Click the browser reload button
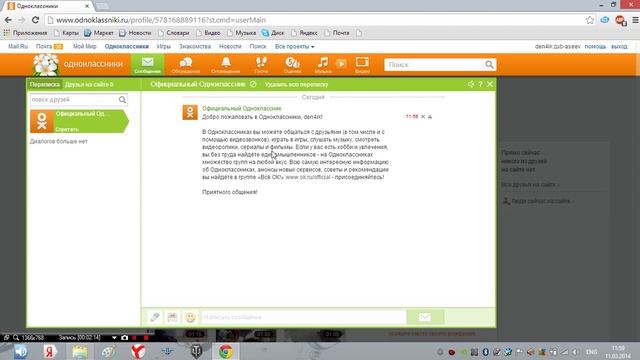 pos(36,20)
